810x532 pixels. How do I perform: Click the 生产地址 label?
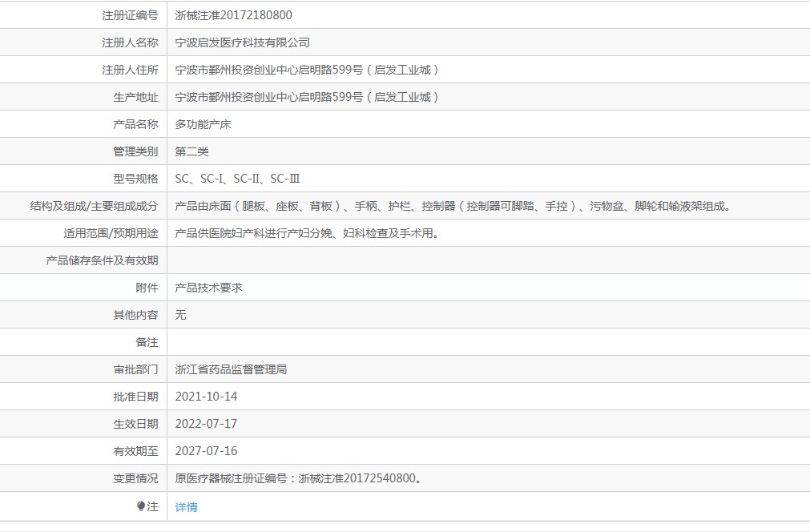pos(136,97)
